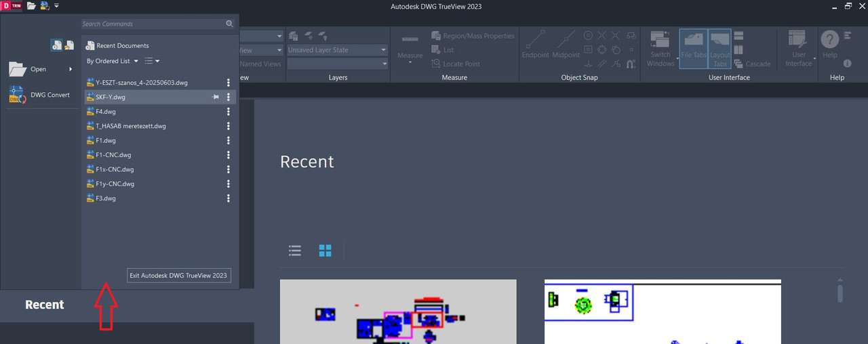868x344 pixels.
Task: Click the DWG Convert icon in Quick Access toolbar
Action: click(x=45, y=5)
